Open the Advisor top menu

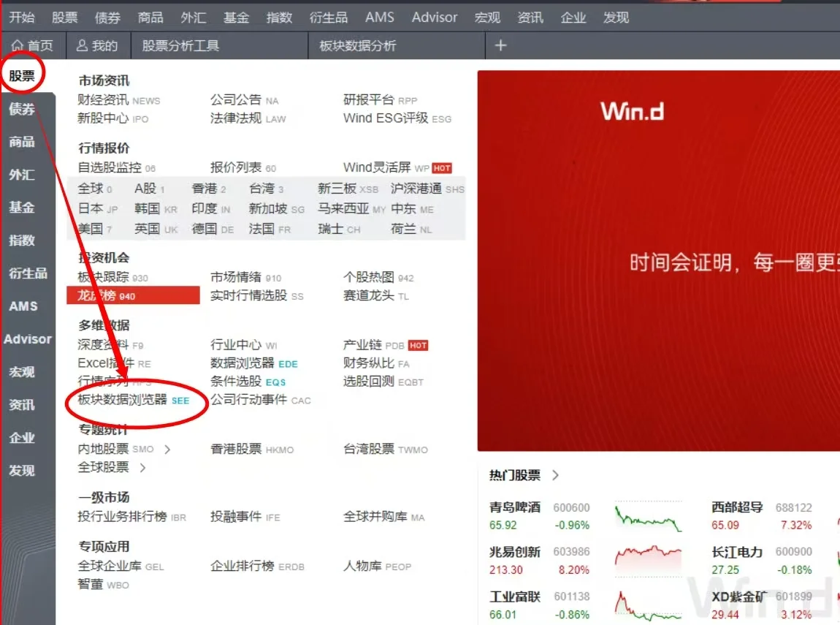[435, 17]
